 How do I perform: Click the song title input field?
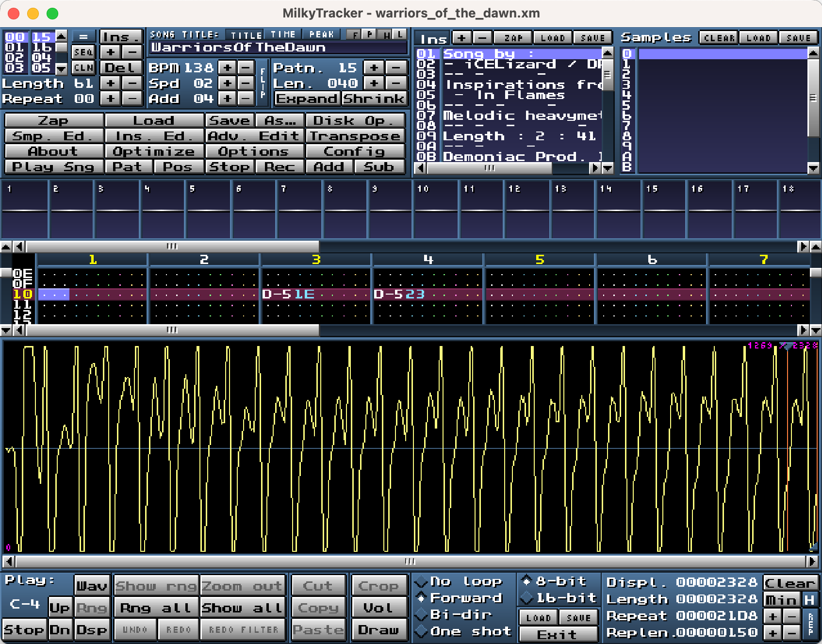tap(278, 48)
